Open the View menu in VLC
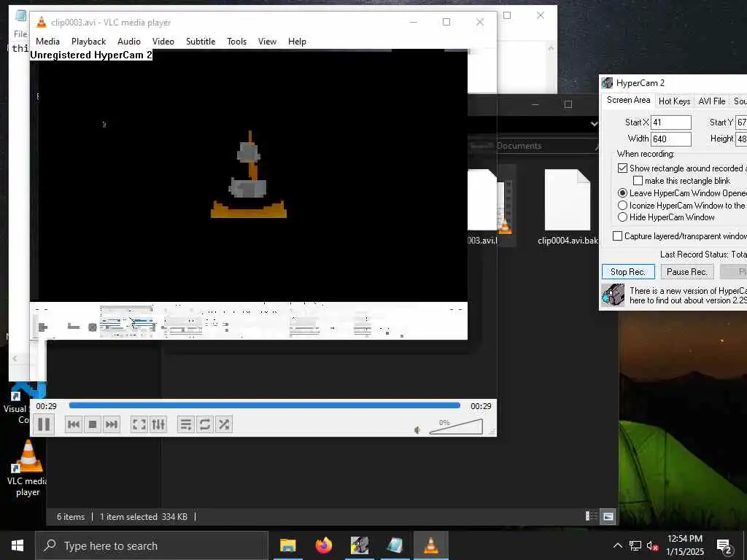This screenshot has width=747, height=560. [x=267, y=42]
